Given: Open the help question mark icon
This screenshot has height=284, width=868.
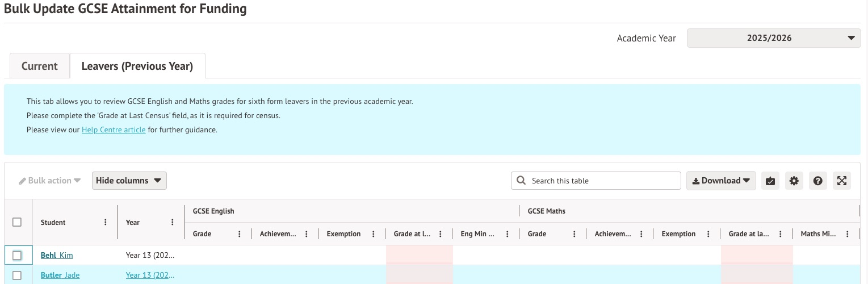Looking at the screenshot, I should click(x=817, y=181).
